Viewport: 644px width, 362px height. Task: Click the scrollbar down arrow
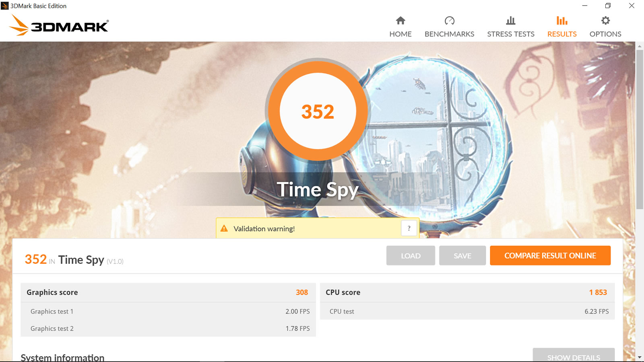640,357
